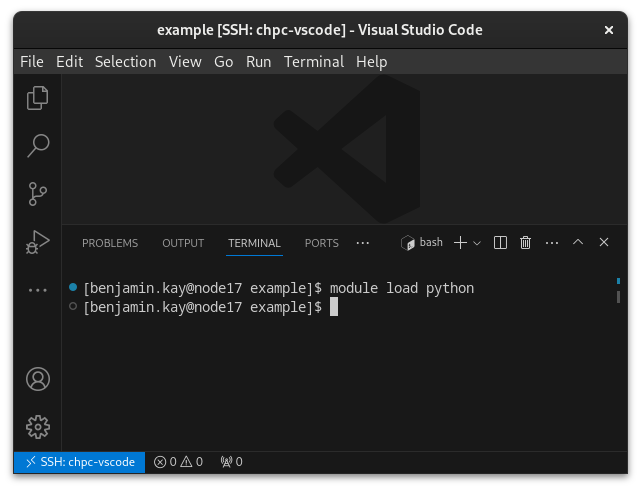The image size is (641, 490).
Task: Open the Accounts menu icon
Action: (x=38, y=379)
